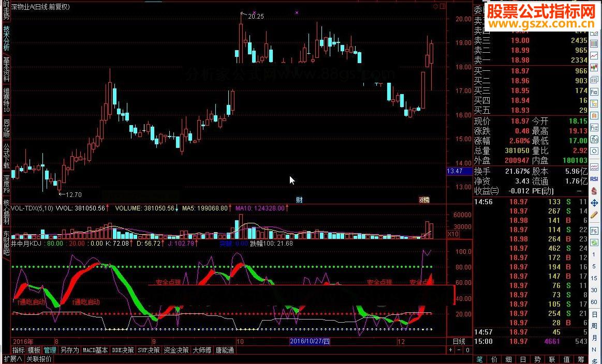Open 深度F9 in left sidebar

(7, 184)
